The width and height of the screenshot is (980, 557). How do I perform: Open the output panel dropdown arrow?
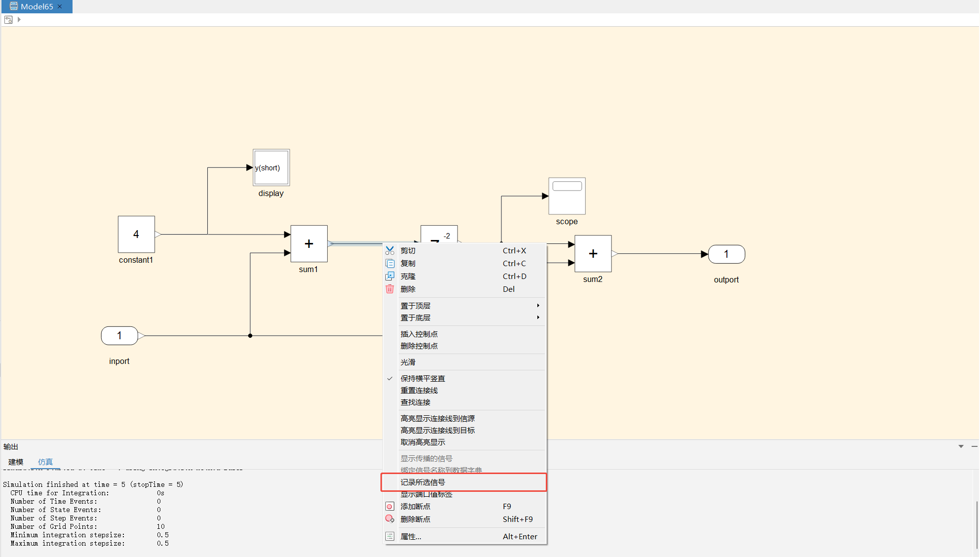coord(961,446)
